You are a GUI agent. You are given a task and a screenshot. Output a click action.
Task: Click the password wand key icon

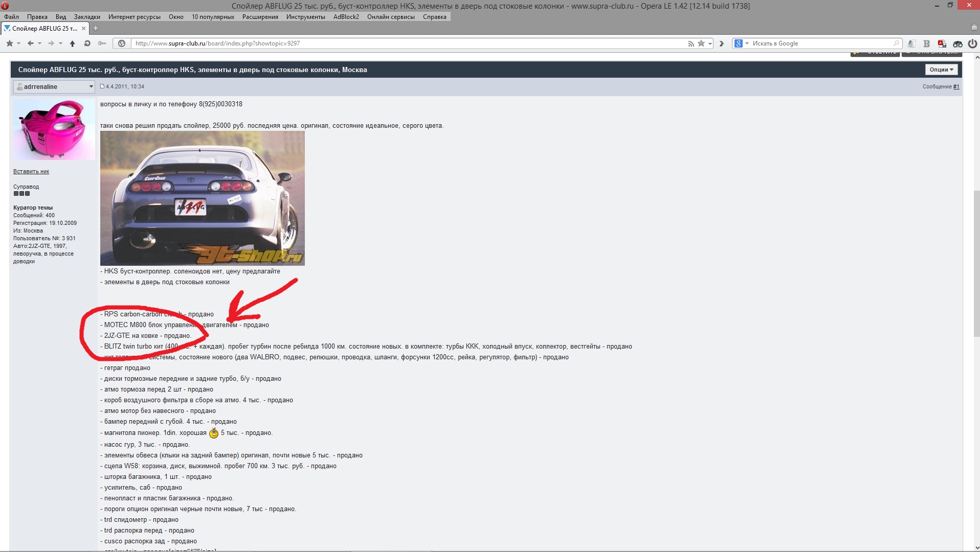(x=102, y=43)
